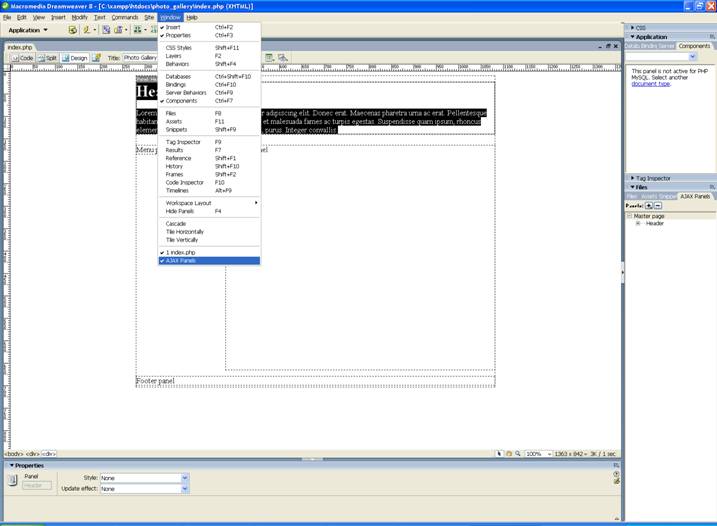Open the Style dropdown in Properties
717x526 pixels.
pyautogui.click(x=185, y=478)
